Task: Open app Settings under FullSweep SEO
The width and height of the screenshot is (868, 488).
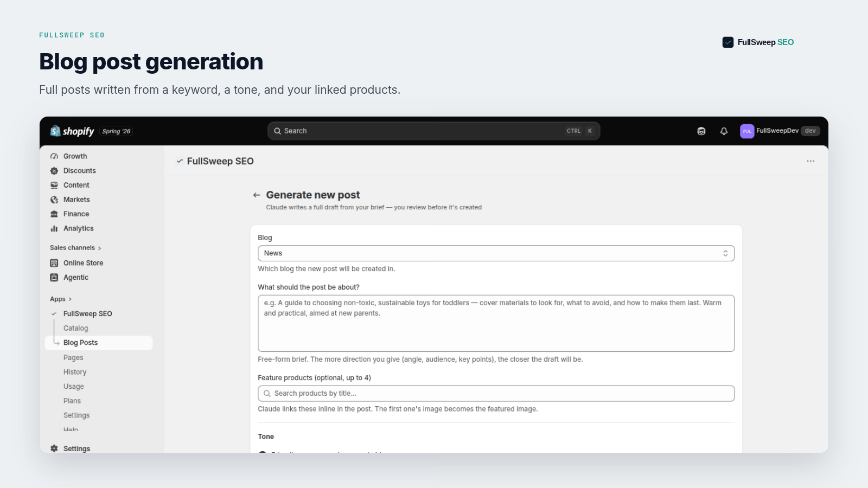Action: point(76,415)
